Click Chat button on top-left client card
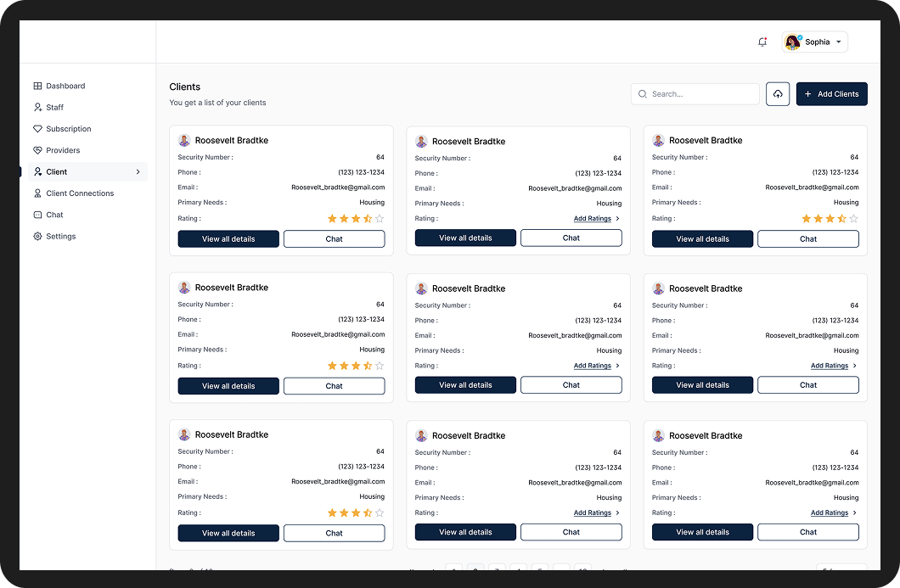Screen dimensions: 900x588 point(334,239)
